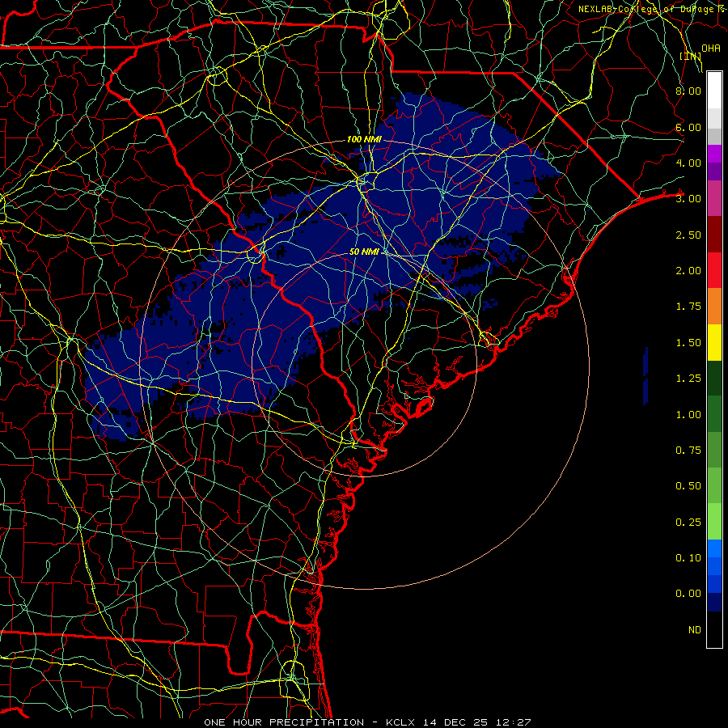Click the "0.00" legend value
Viewport: 728px width, 728px height.
688,594
